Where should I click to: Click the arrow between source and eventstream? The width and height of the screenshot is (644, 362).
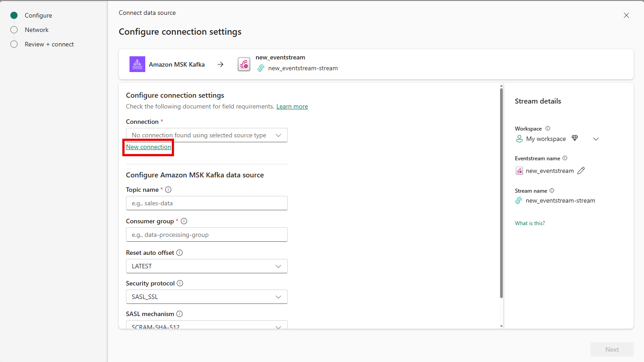click(x=220, y=64)
